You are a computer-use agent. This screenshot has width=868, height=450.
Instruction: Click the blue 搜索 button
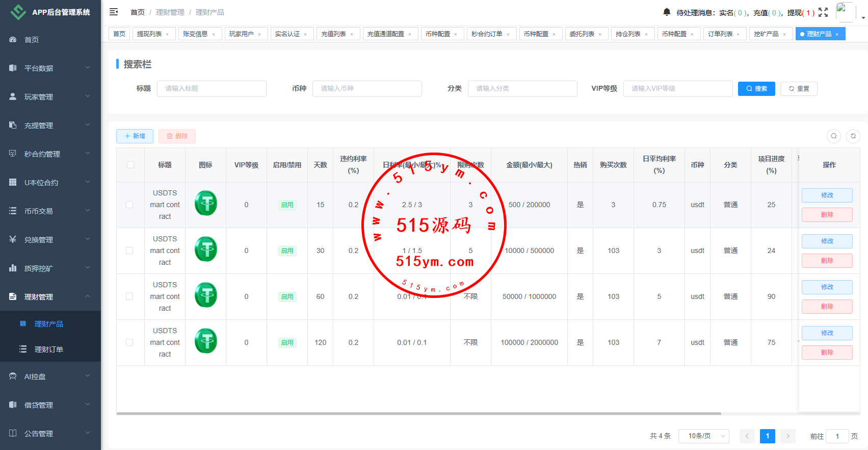(756, 89)
